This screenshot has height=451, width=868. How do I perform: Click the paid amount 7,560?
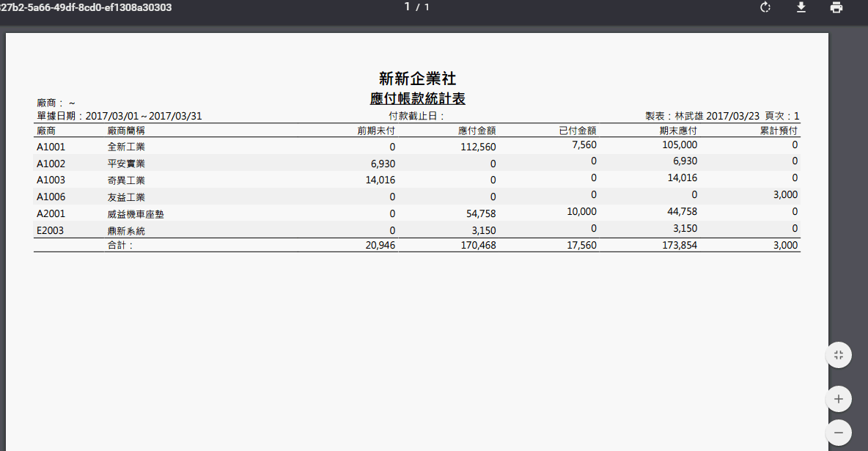pyautogui.click(x=584, y=144)
